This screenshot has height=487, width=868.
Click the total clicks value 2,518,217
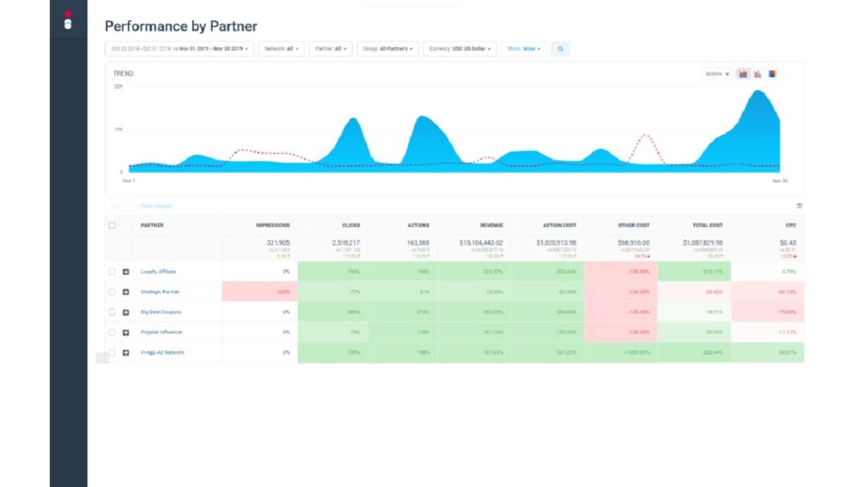(x=346, y=243)
